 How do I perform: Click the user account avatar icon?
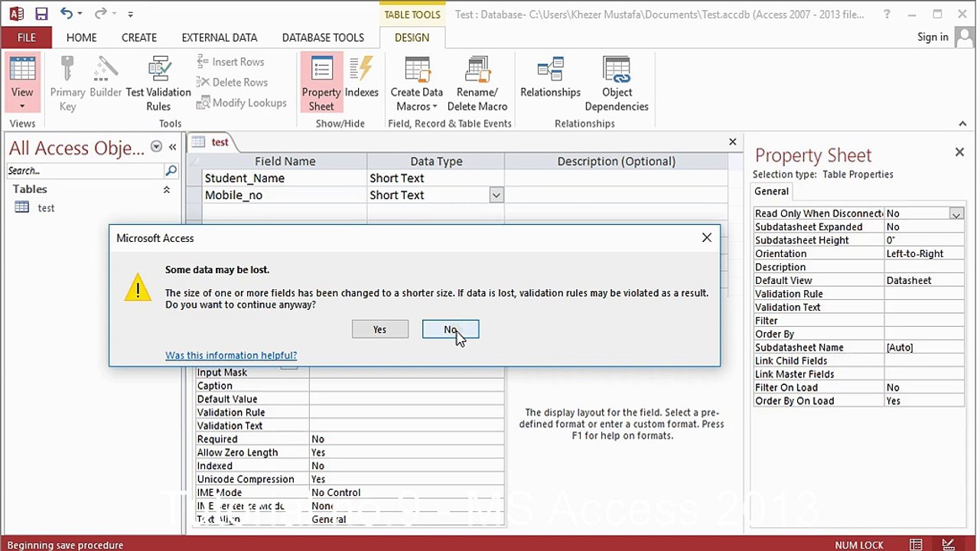point(963,37)
